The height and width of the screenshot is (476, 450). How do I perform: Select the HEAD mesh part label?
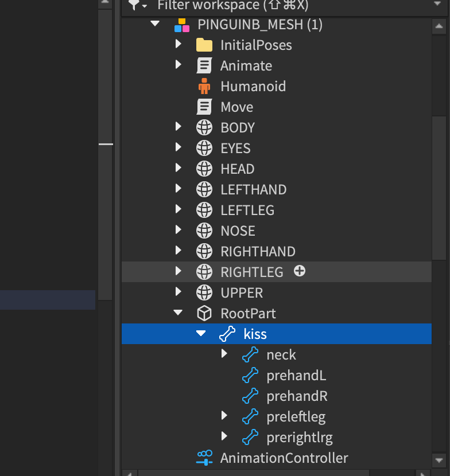click(237, 169)
